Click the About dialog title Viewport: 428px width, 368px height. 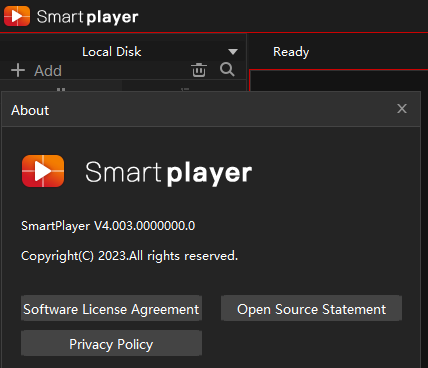click(30, 110)
